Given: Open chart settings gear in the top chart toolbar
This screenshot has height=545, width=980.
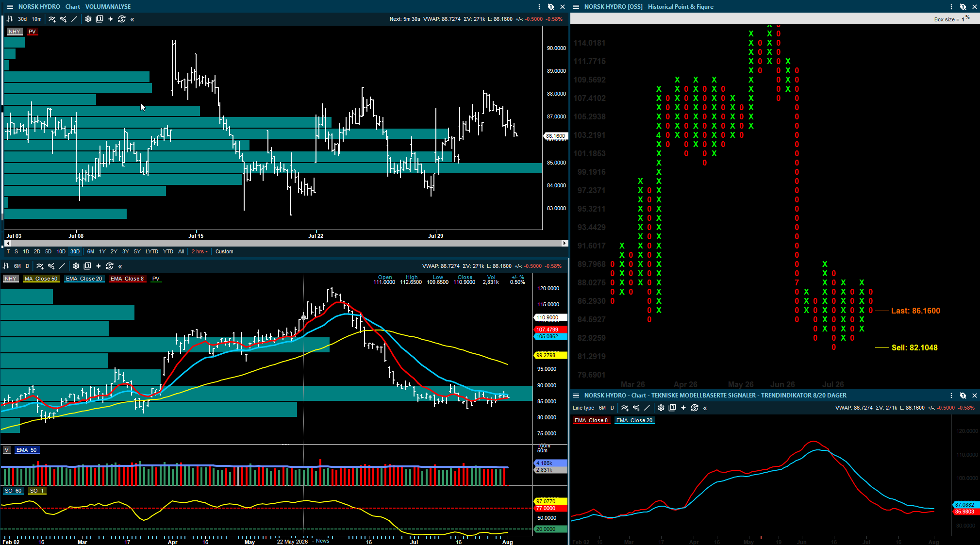Looking at the screenshot, I should click(88, 19).
